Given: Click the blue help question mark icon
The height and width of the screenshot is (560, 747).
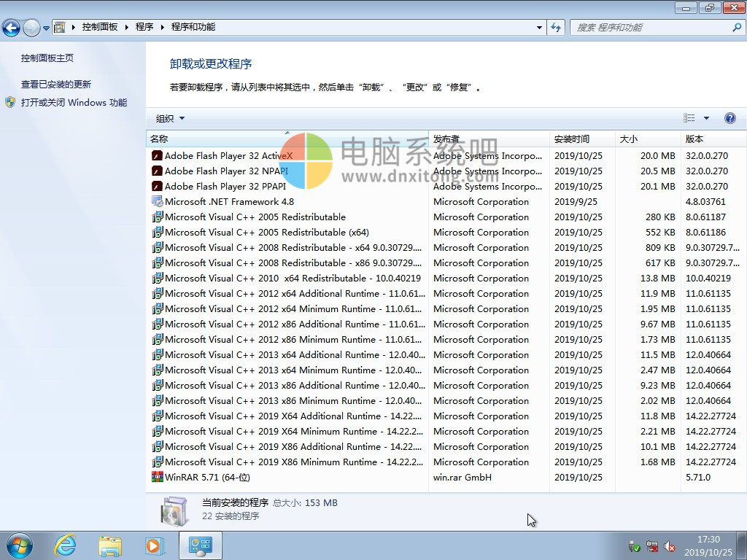Looking at the screenshot, I should coord(729,118).
